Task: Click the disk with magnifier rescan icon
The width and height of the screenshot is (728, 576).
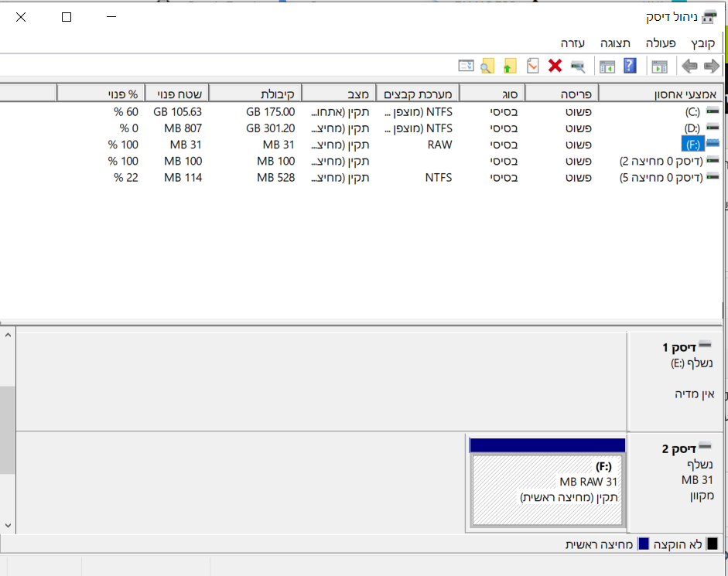Action: point(578,66)
